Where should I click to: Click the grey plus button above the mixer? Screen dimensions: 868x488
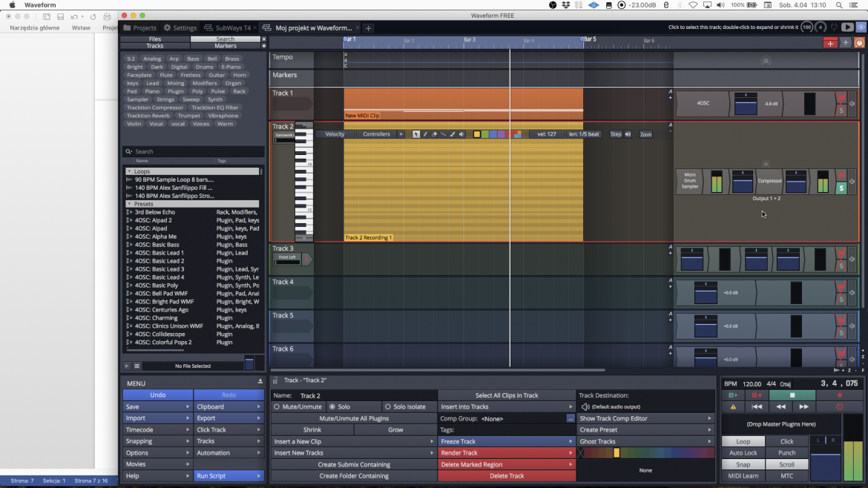click(x=845, y=42)
